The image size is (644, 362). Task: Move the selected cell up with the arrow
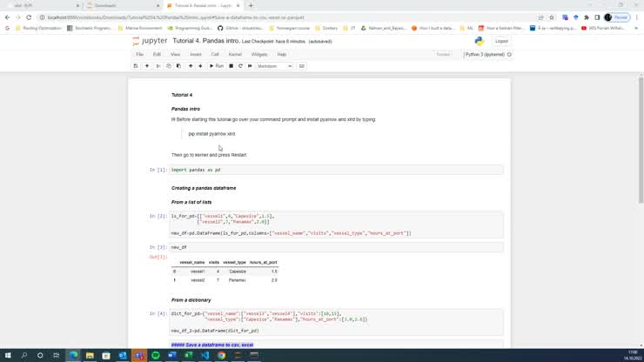point(191,66)
